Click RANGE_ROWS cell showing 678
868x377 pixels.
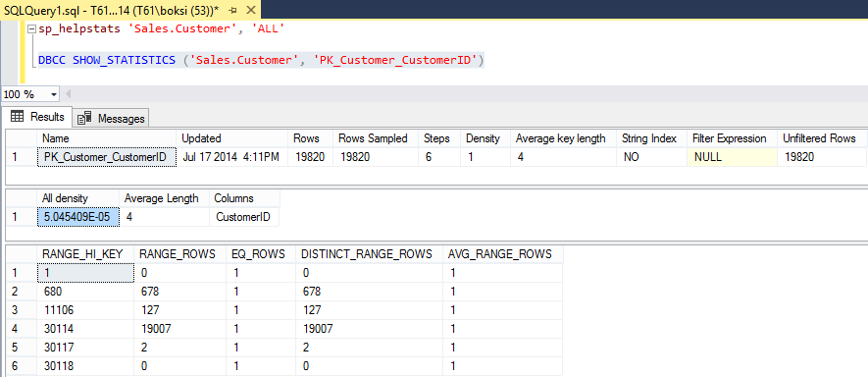(x=179, y=292)
